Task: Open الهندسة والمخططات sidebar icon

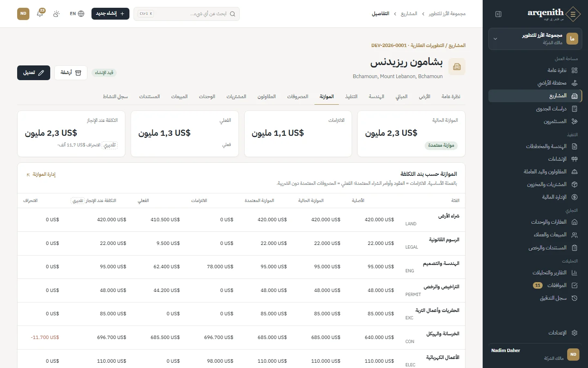Action: click(575, 146)
